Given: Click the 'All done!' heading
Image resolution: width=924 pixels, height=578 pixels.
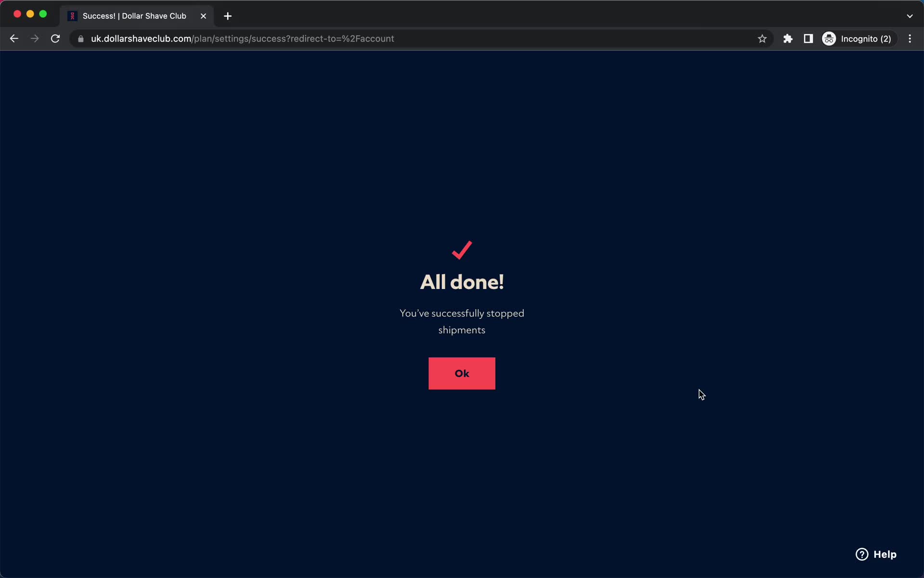Looking at the screenshot, I should click(x=462, y=282).
